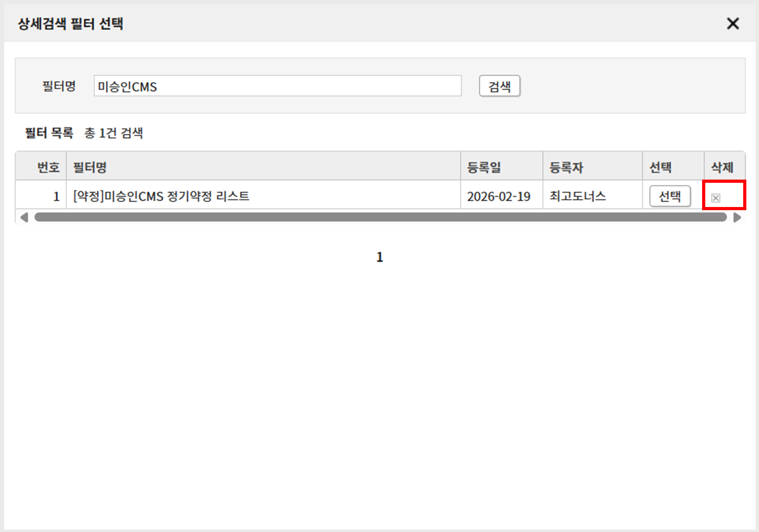Click the 필터명 column header in table
The width and height of the screenshot is (759, 532).
coord(90,168)
